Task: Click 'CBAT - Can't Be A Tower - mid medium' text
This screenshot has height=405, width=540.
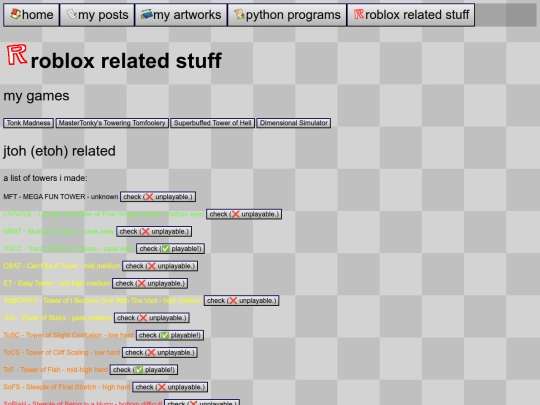Action: [62, 266]
